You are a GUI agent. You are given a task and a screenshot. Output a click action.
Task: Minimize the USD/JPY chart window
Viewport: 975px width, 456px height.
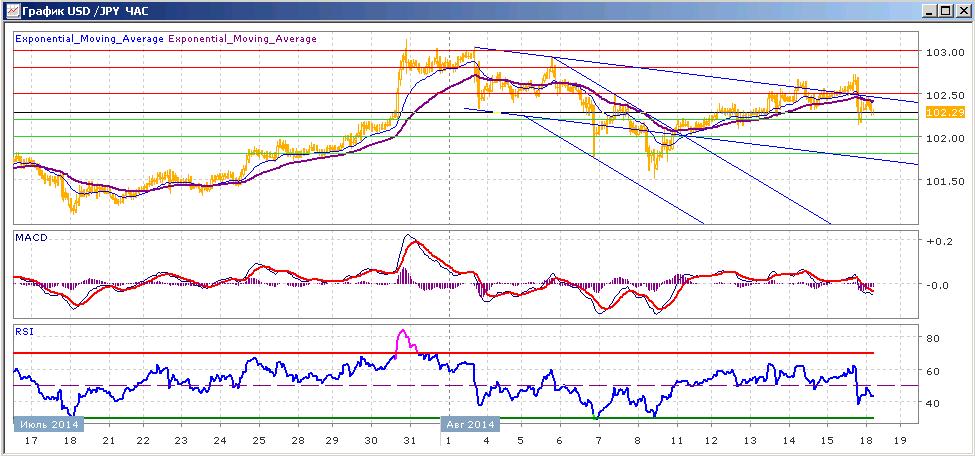point(928,11)
